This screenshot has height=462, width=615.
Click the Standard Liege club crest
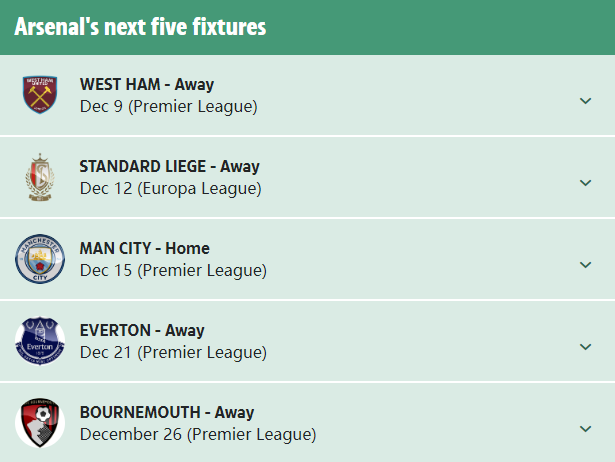click(x=40, y=177)
